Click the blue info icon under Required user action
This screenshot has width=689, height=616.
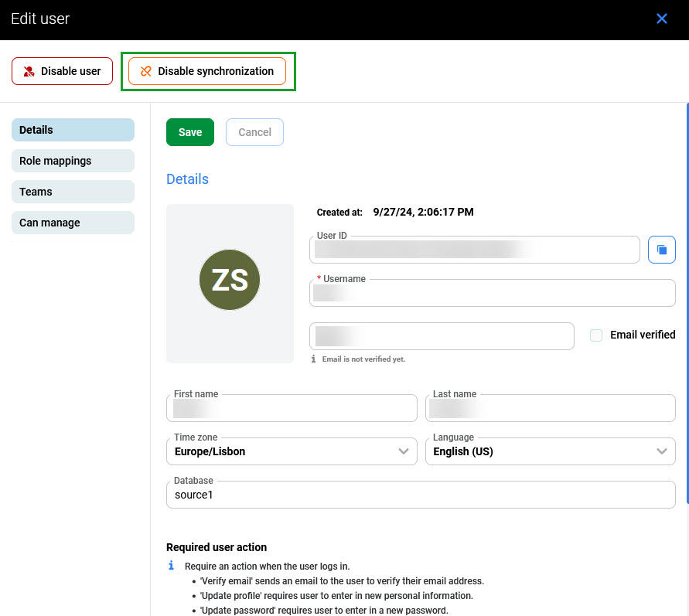click(172, 566)
